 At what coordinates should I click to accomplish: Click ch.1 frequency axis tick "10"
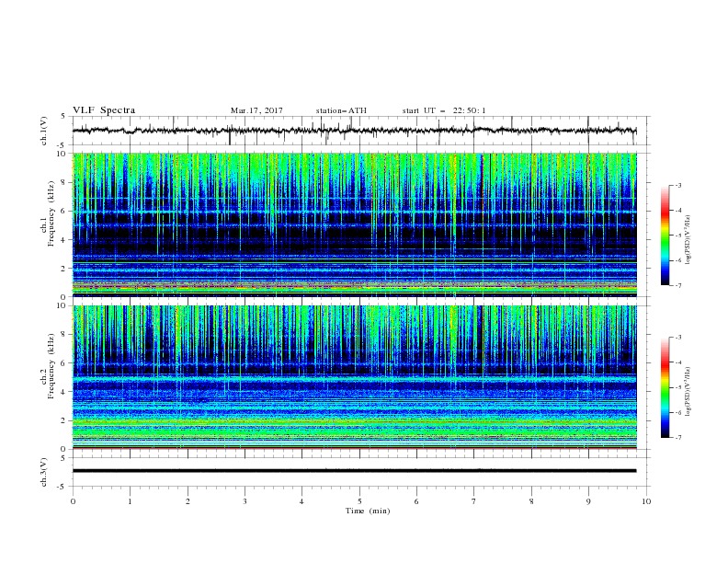62,154
